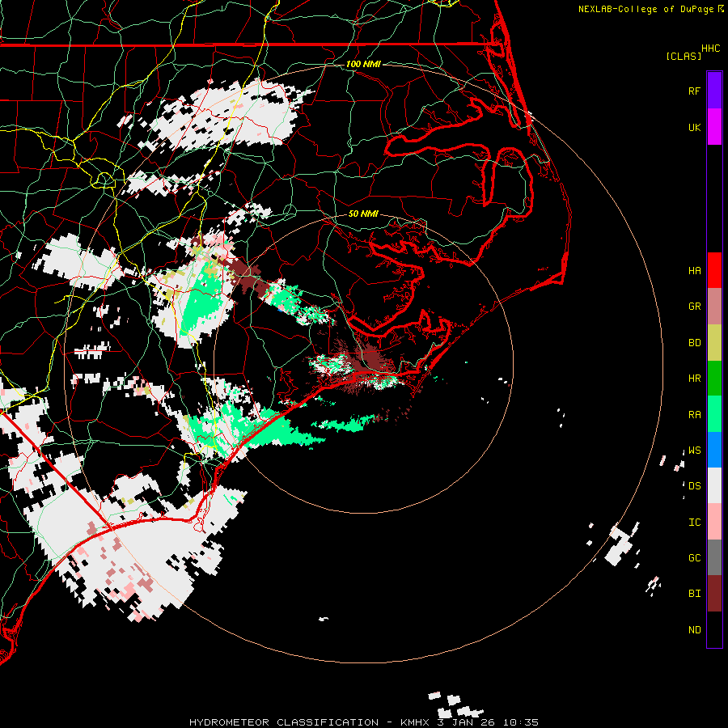Select the IC pink legend swatch
728x728 pixels.
pos(714,522)
